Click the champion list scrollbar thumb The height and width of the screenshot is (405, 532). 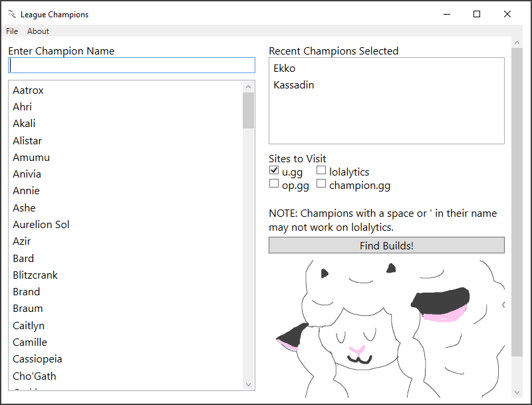point(248,110)
